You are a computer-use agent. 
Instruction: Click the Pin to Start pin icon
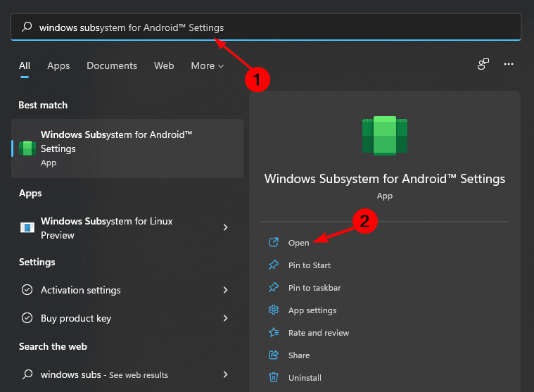(x=274, y=265)
